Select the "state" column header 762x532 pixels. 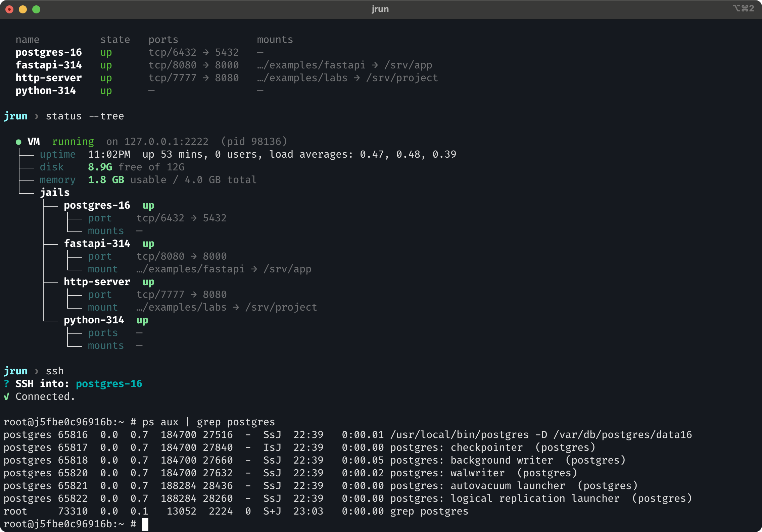tap(115, 40)
